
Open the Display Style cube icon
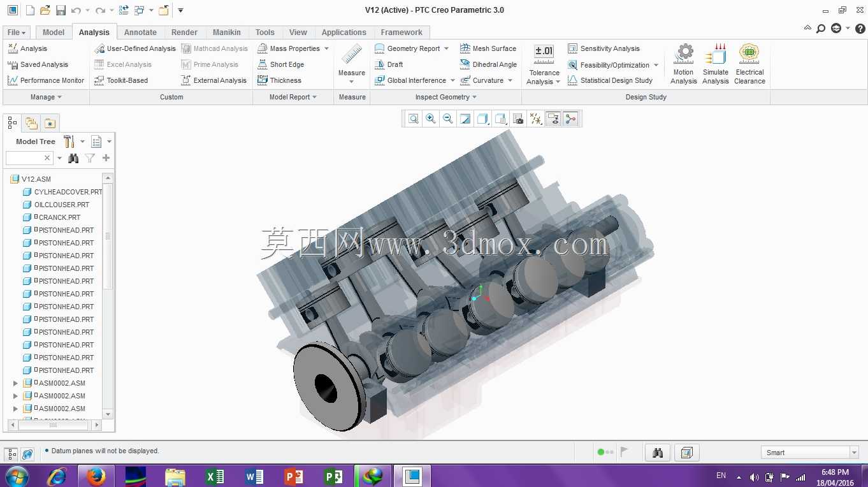(482, 119)
